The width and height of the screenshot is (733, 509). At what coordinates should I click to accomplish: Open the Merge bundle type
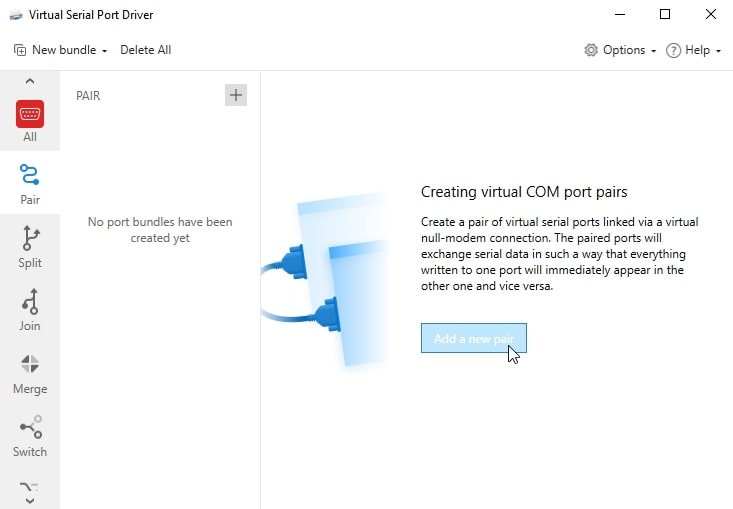coord(30,373)
